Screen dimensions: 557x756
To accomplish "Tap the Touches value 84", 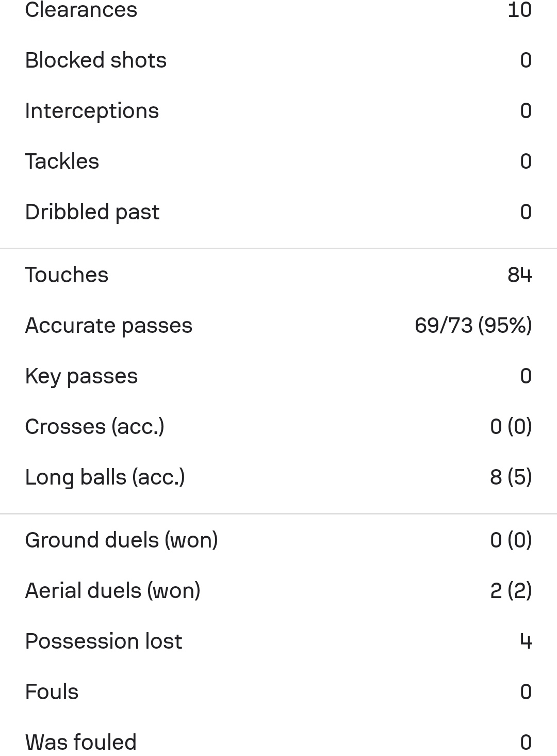I will (x=519, y=275).
